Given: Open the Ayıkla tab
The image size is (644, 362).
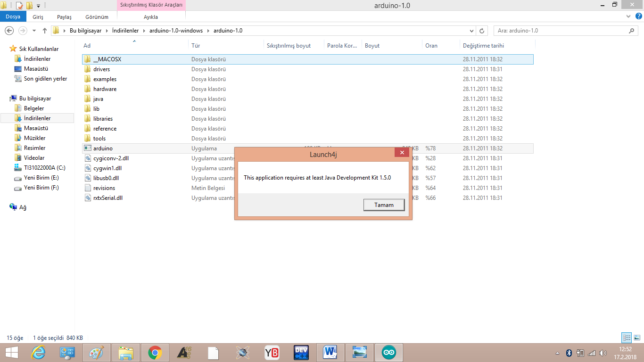Looking at the screenshot, I should tap(151, 17).
